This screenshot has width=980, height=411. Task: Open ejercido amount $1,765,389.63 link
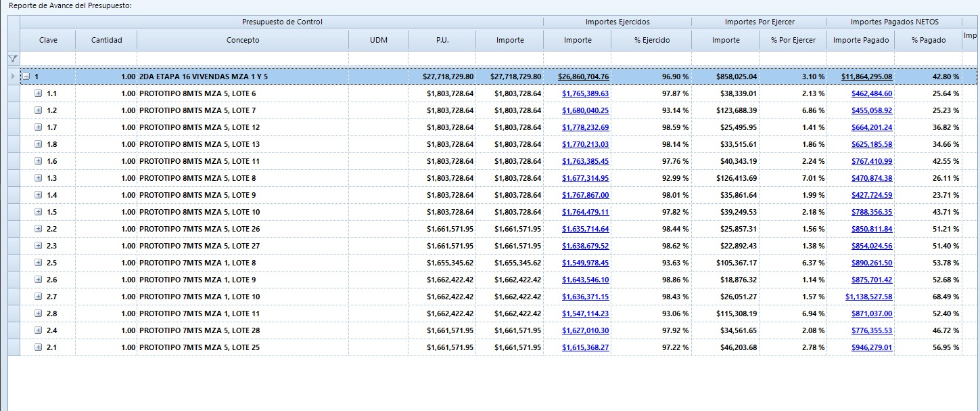[x=585, y=93]
